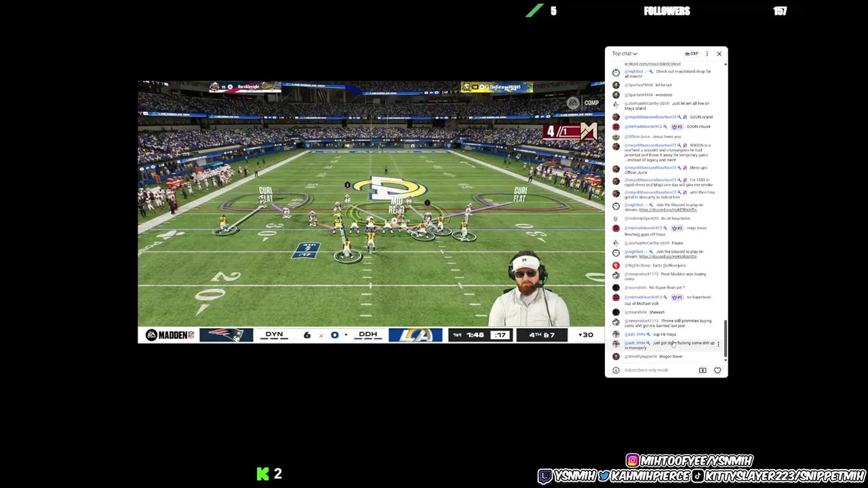868x488 pixels.
Task: Click the Super Chat dollar icon
Action: (x=703, y=370)
